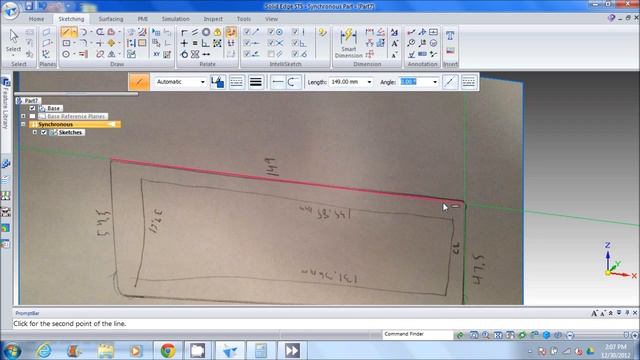Click the Command Finder search box
The image size is (640, 360).
[x=418, y=334]
